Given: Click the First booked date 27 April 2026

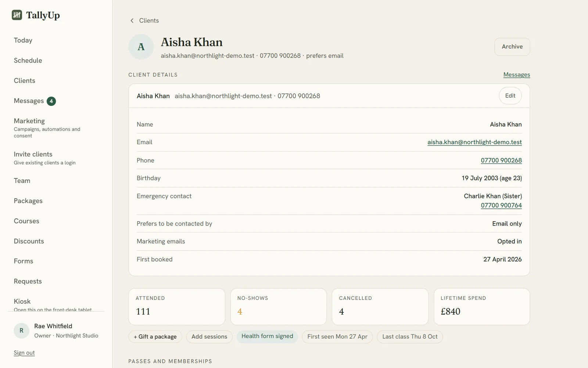Looking at the screenshot, I should click(502, 259).
